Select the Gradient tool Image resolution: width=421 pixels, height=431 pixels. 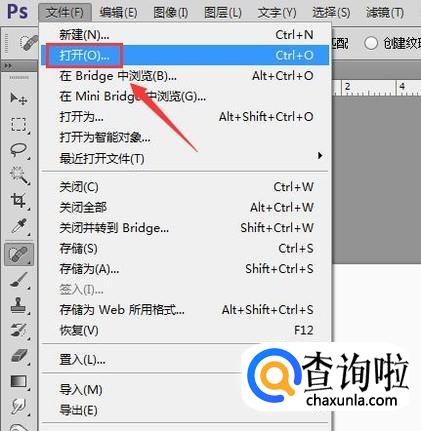(18, 381)
